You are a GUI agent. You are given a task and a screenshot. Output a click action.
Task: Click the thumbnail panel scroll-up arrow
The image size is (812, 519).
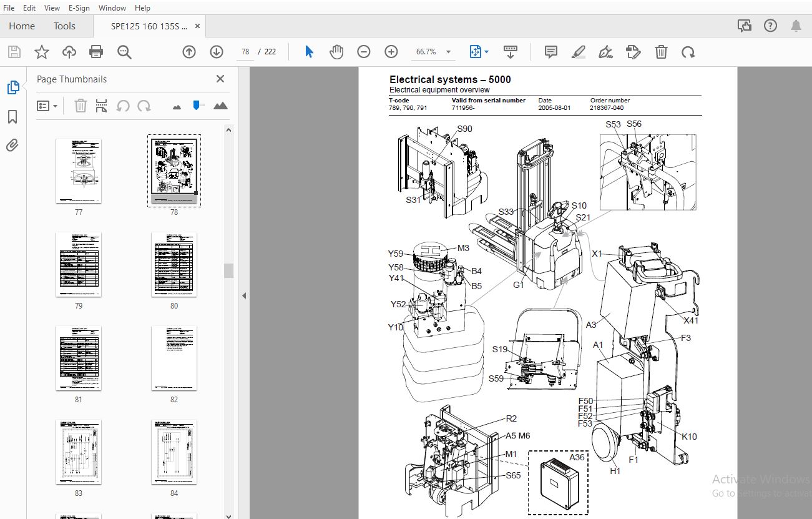coord(228,130)
